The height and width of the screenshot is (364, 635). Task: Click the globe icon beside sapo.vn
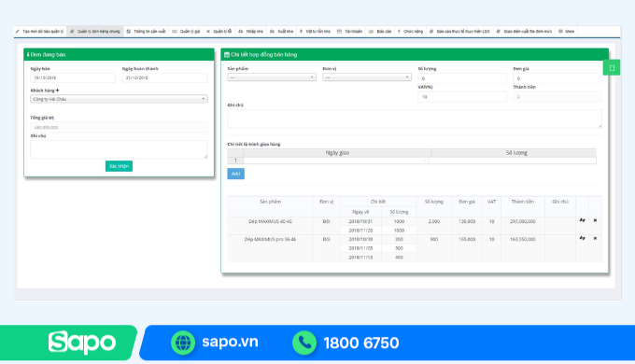[x=183, y=343]
